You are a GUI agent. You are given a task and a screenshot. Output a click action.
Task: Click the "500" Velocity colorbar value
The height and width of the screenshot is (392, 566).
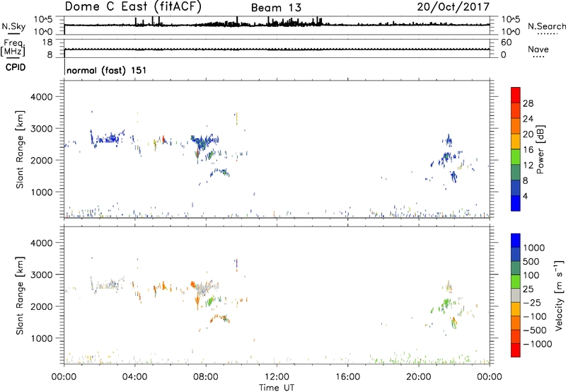coord(531,261)
